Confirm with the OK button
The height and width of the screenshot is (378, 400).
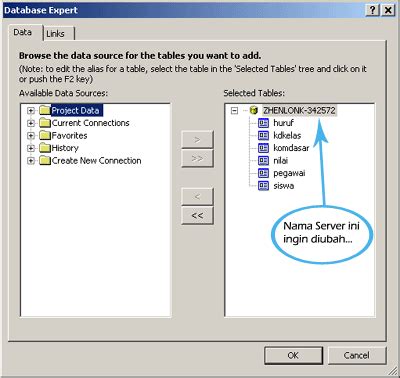(x=293, y=355)
